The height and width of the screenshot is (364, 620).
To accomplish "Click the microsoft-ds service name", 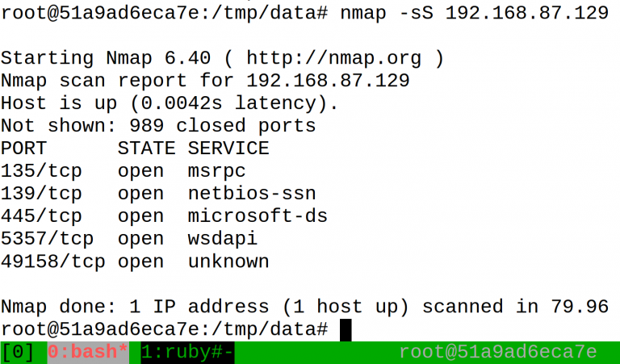I will 258,216.
